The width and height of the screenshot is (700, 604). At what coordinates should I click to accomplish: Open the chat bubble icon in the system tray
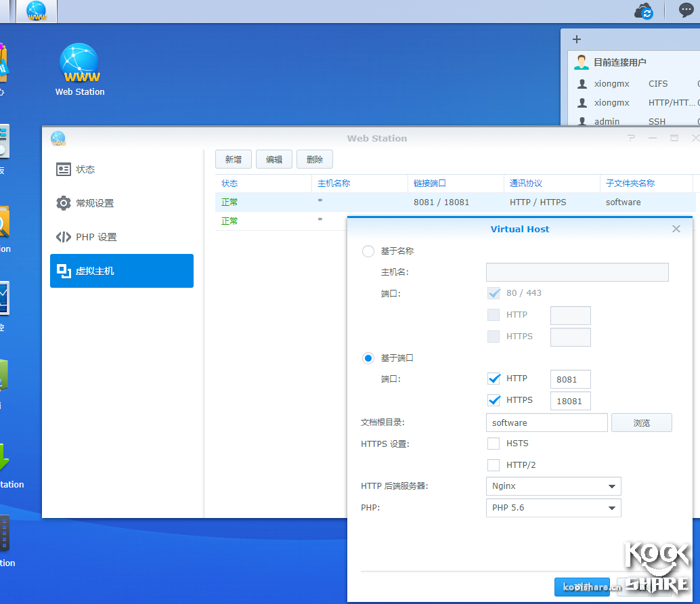point(687,11)
